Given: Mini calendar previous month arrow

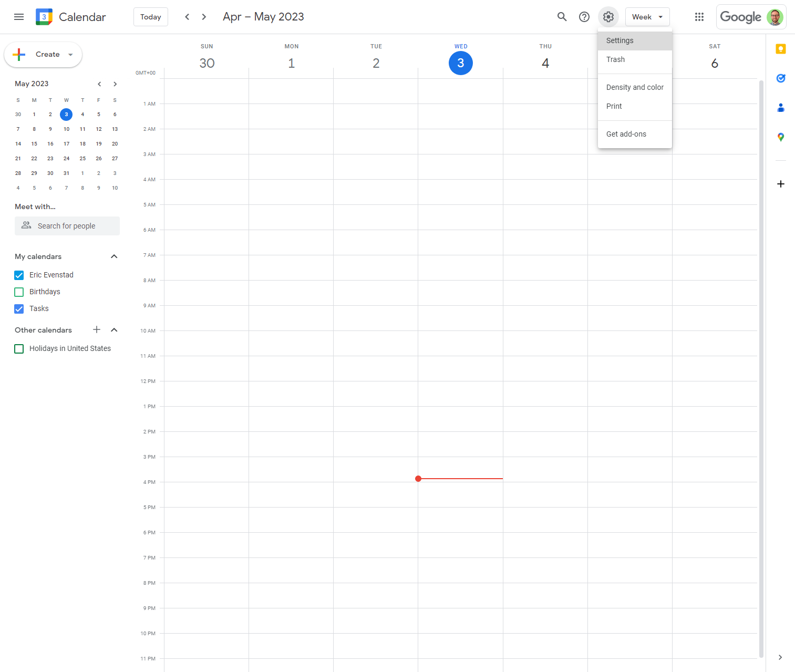Looking at the screenshot, I should [x=99, y=84].
